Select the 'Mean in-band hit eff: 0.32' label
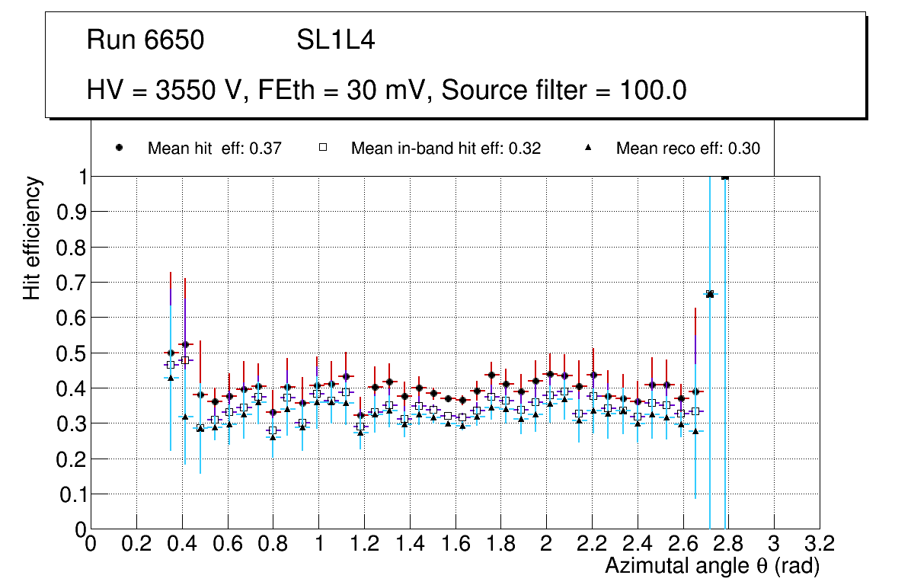The image size is (911, 588). (446, 149)
